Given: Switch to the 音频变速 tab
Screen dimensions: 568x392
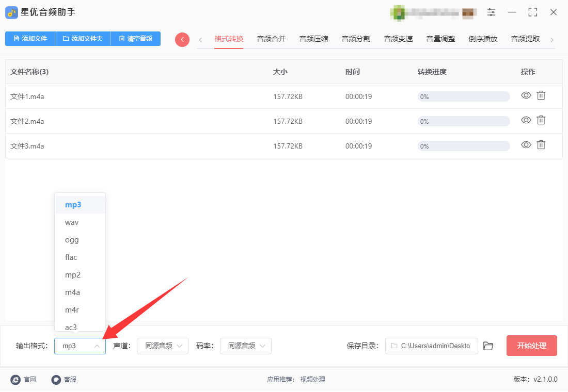Looking at the screenshot, I should click(399, 39).
